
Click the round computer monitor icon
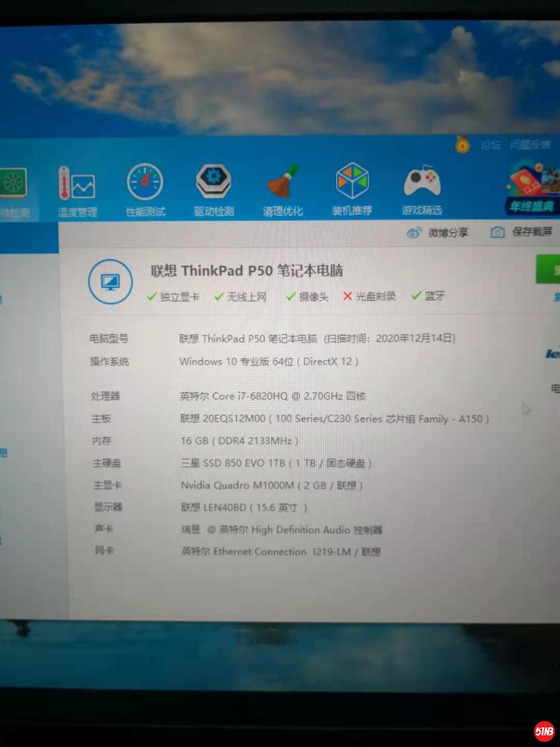[110, 282]
